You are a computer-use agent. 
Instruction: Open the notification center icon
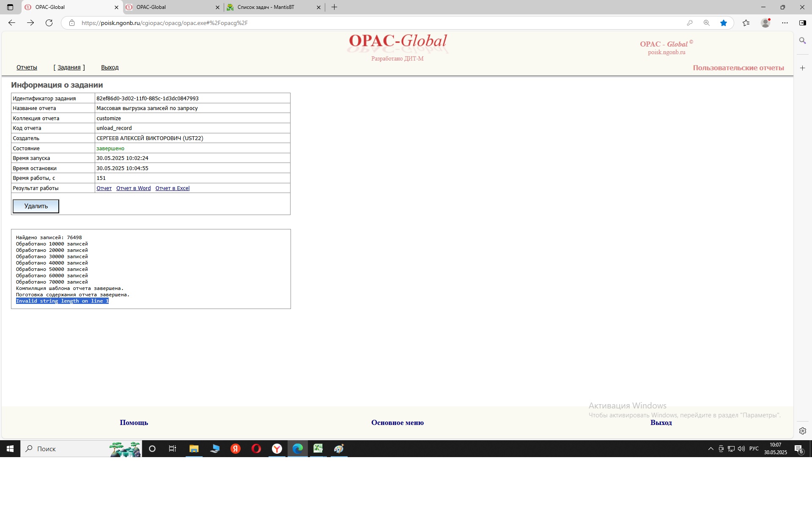(x=798, y=449)
